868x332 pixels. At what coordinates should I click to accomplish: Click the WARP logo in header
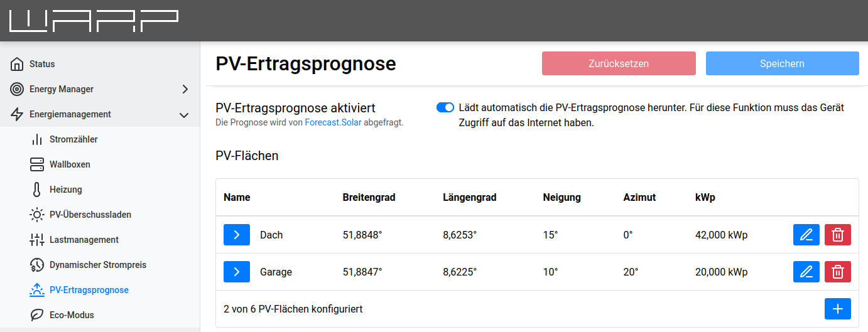[93, 21]
